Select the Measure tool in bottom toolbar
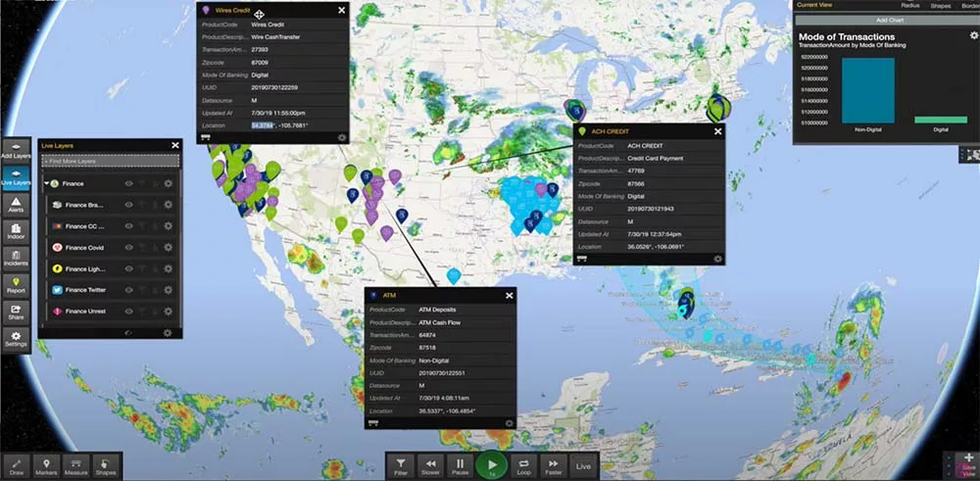This screenshot has width=980, height=481. pyautogui.click(x=75, y=466)
